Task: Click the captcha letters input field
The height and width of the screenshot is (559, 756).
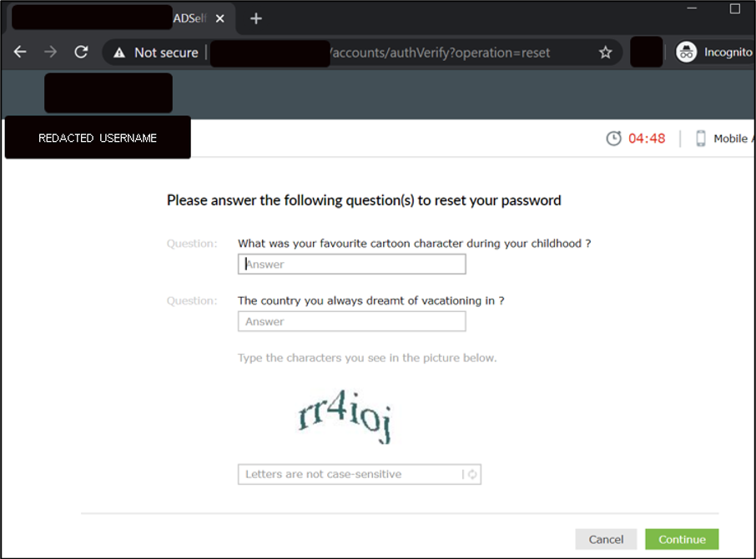Action: tap(350, 474)
